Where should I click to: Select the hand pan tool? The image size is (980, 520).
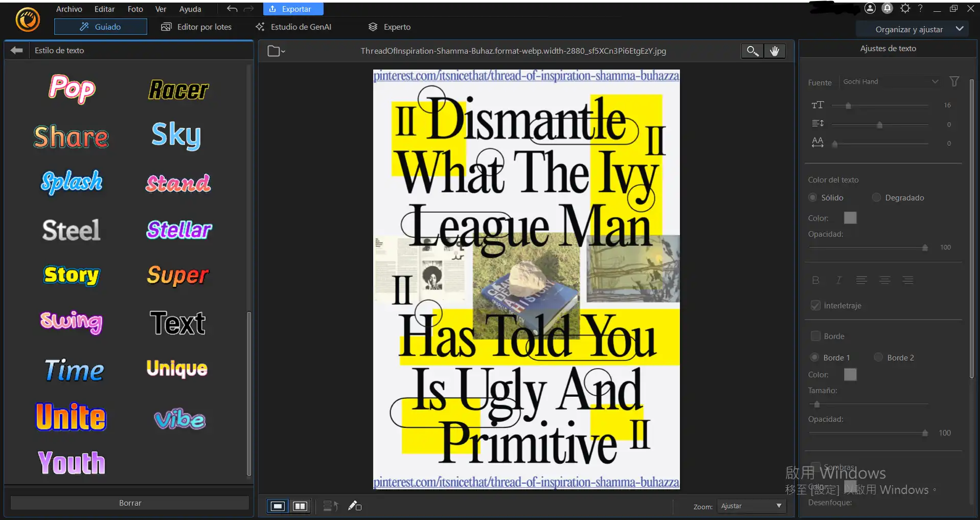774,51
